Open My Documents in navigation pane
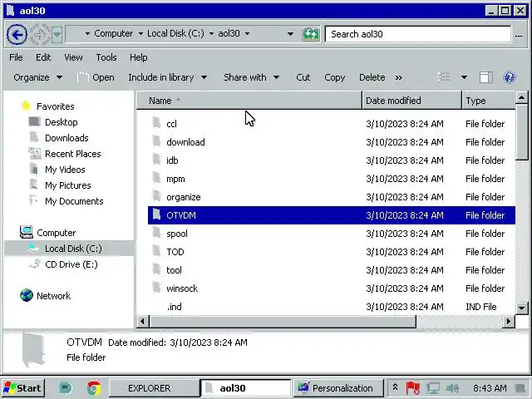This screenshot has height=399, width=532. [74, 201]
